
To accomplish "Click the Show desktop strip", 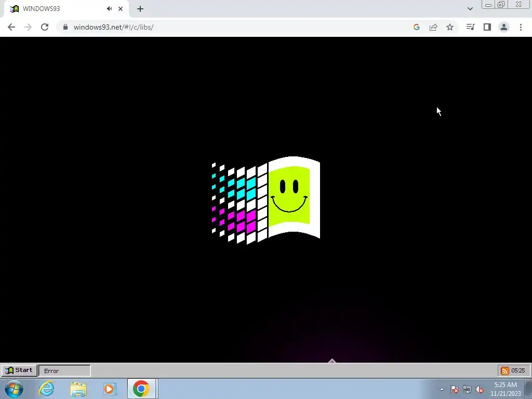I will coord(528,389).
